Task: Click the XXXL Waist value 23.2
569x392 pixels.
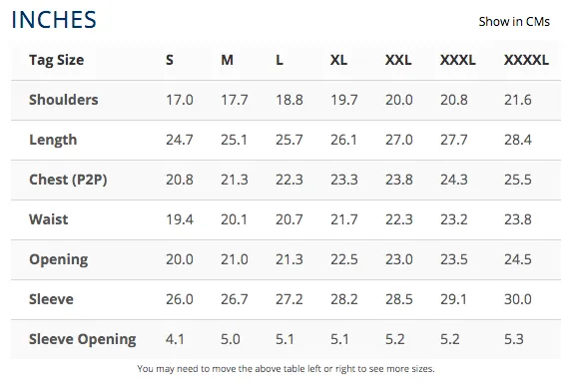Action: pyautogui.click(x=454, y=219)
